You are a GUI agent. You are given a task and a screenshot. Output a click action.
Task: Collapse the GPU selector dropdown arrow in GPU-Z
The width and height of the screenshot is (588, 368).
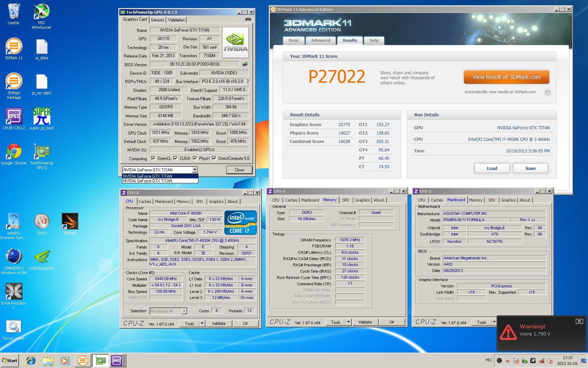coord(195,170)
